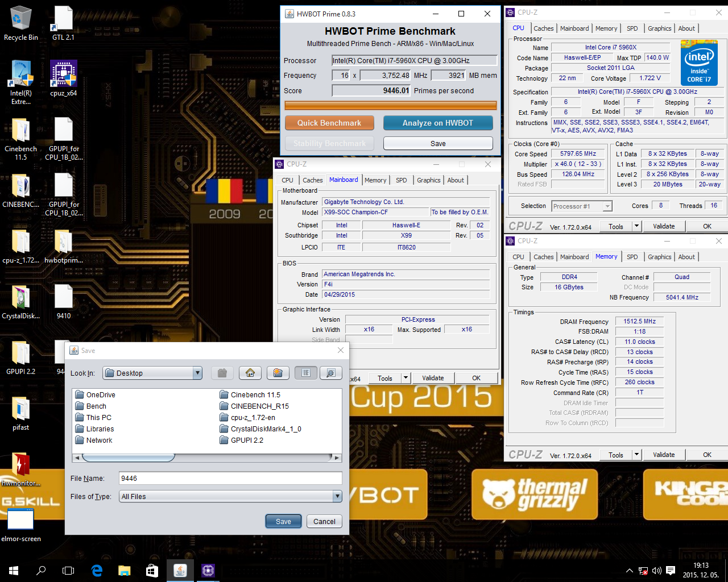
Task: Create a new folder in Save dialog
Action: point(278,373)
